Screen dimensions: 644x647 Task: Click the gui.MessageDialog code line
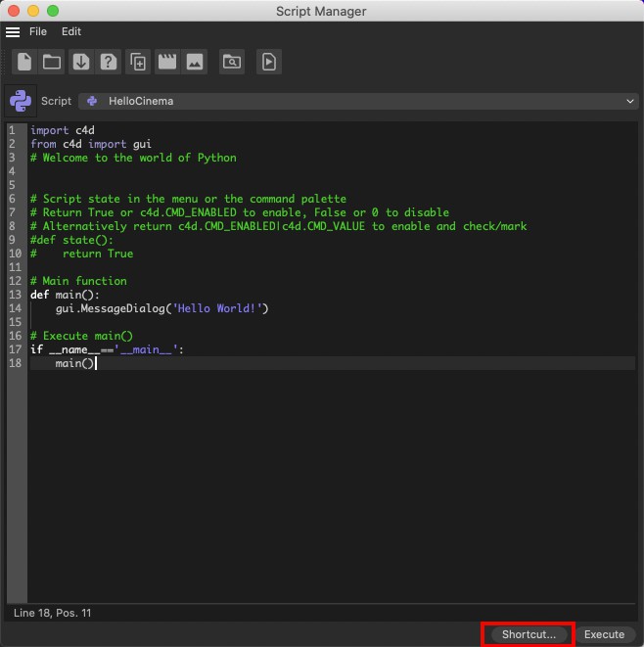[162, 308]
